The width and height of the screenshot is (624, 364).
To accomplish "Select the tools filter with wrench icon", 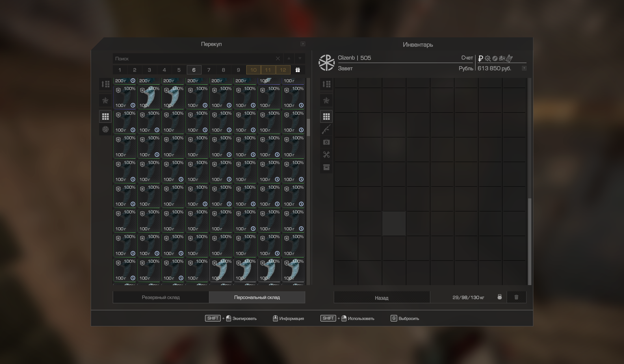I will (x=326, y=155).
